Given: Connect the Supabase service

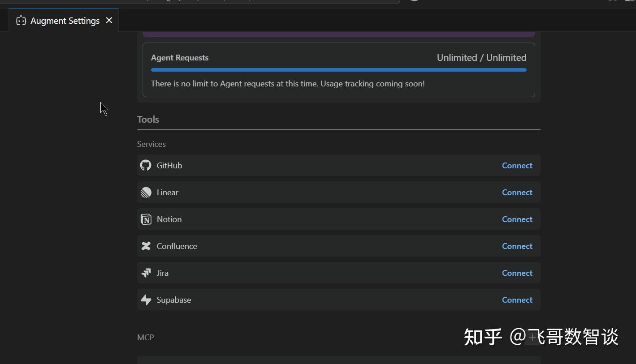Looking at the screenshot, I should (516, 300).
